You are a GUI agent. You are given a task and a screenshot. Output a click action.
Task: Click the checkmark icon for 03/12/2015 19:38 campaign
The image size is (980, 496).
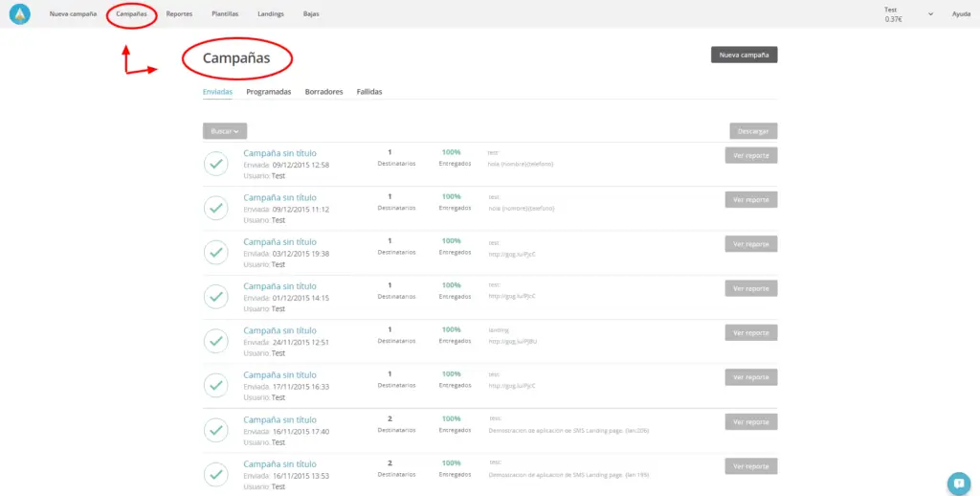point(216,253)
